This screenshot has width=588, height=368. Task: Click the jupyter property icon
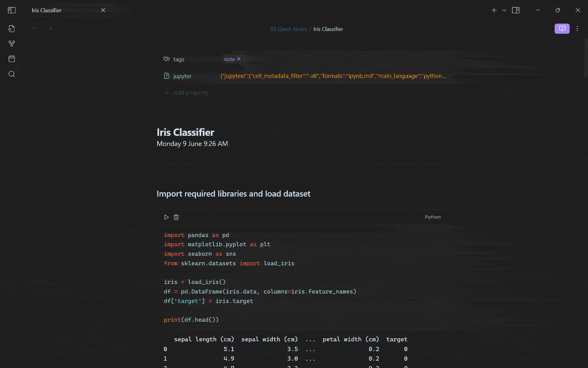click(x=166, y=76)
